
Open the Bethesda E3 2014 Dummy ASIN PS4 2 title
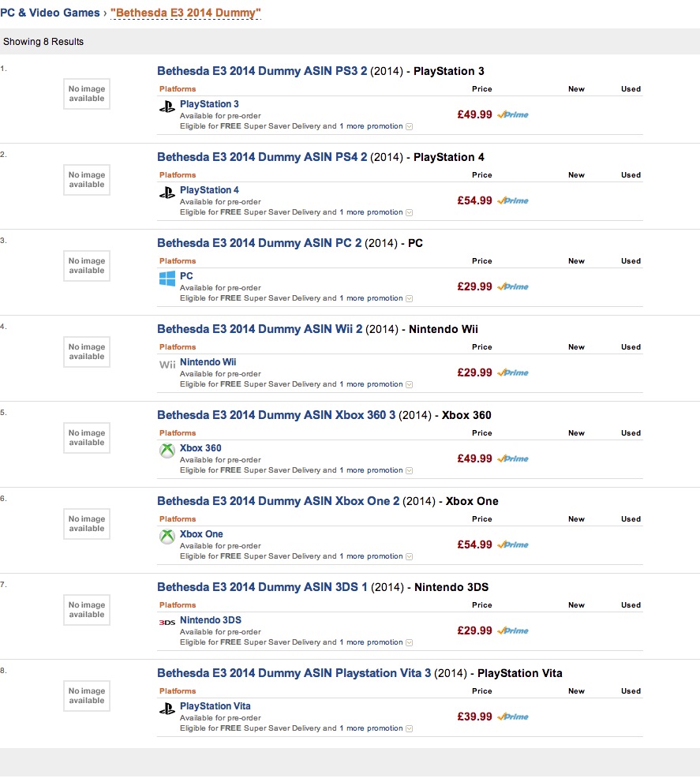(262, 157)
